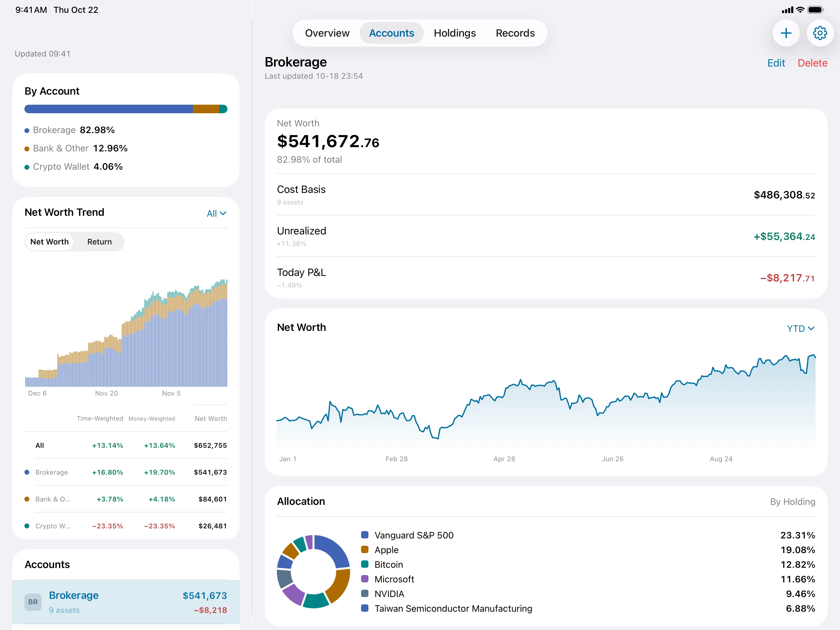Click the Vanguard S&P 500 color swatch
The height and width of the screenshot is (630, 840).
[x=364, y=535]
